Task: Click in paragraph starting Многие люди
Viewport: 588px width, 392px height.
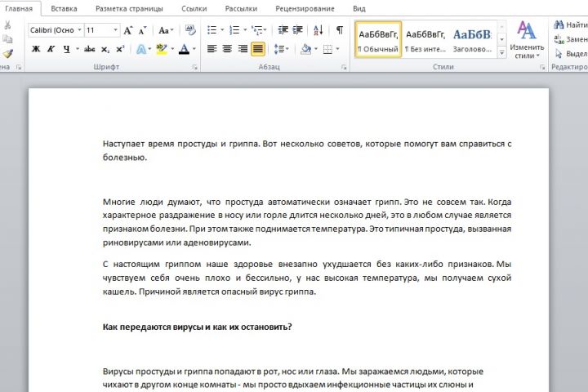Action: tap(307, 222)
